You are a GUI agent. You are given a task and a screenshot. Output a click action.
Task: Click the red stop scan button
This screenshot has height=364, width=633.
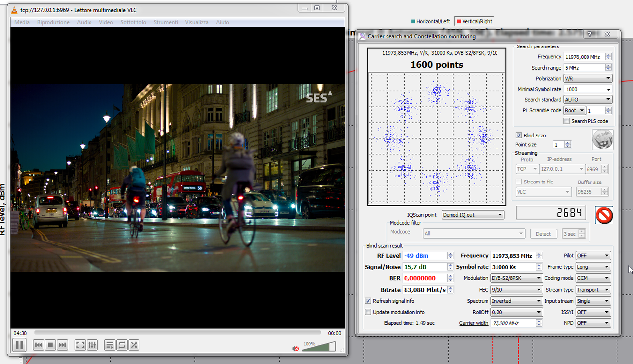[604, 215]
